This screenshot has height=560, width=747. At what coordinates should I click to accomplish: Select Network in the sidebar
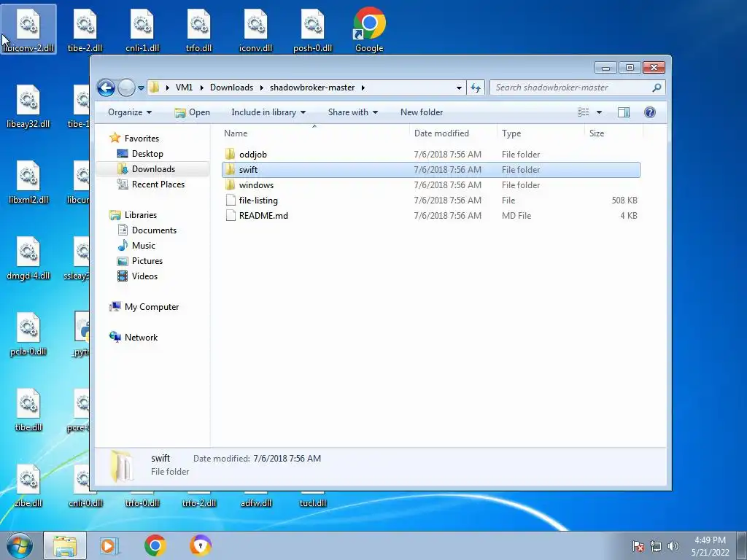pos(141,337)
